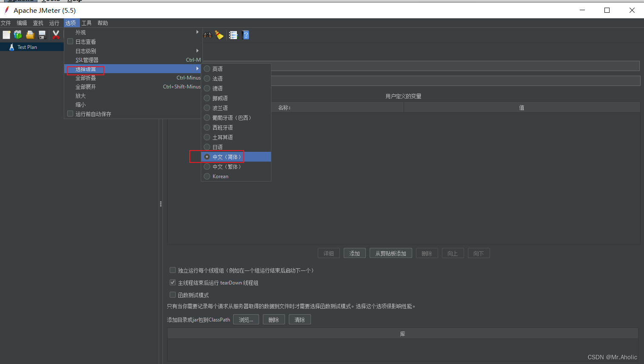
Task: Click the Cut scissors icon
Action: 56,35
